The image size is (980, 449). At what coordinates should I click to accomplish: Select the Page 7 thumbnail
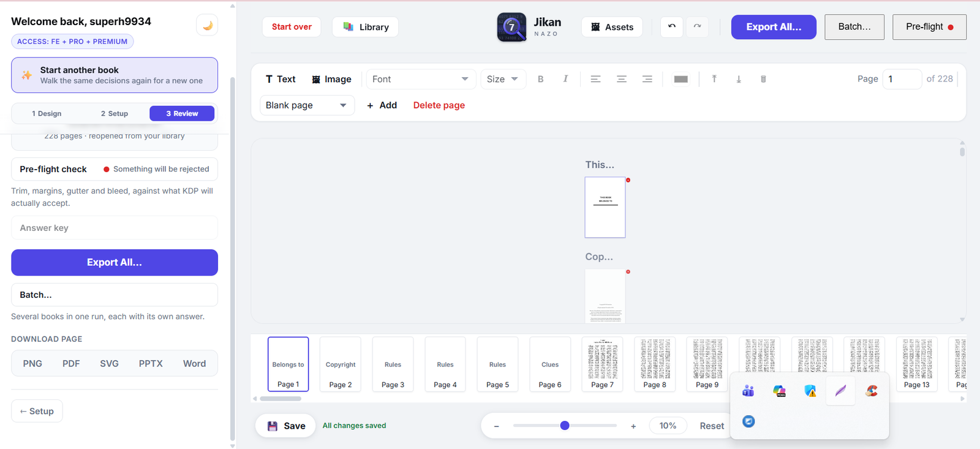[x=603, y=364]
